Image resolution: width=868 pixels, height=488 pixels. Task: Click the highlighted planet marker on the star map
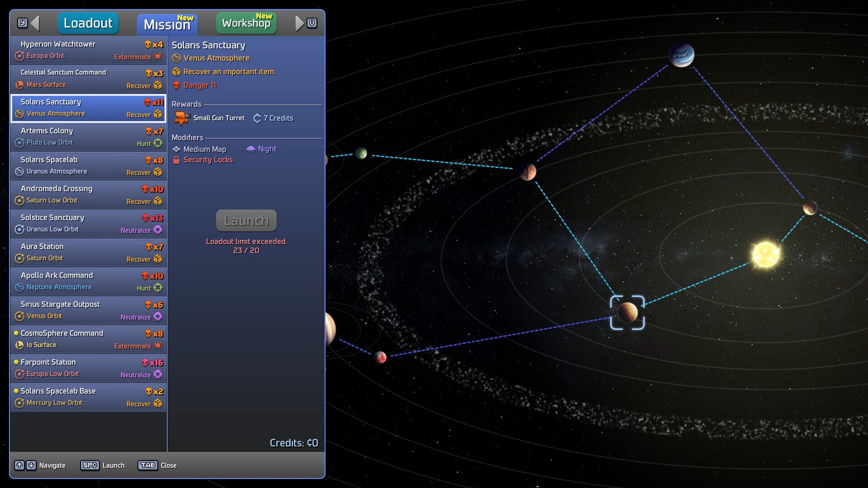[628, 313]
